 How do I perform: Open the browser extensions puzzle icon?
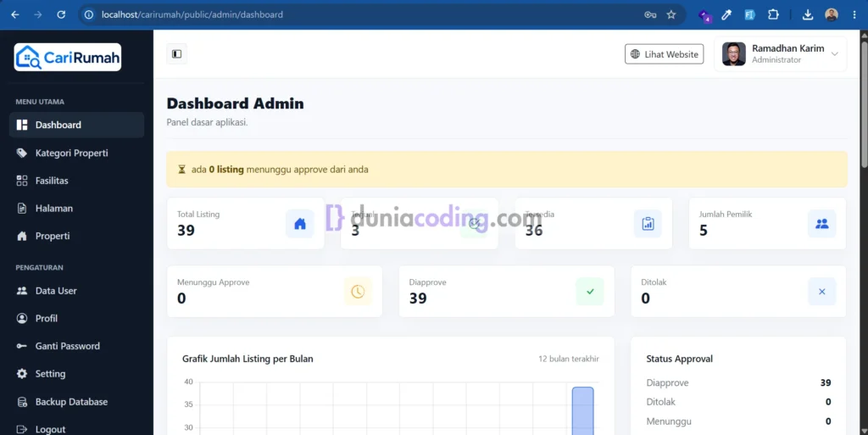pyautogui.click(x=773, y=15)
